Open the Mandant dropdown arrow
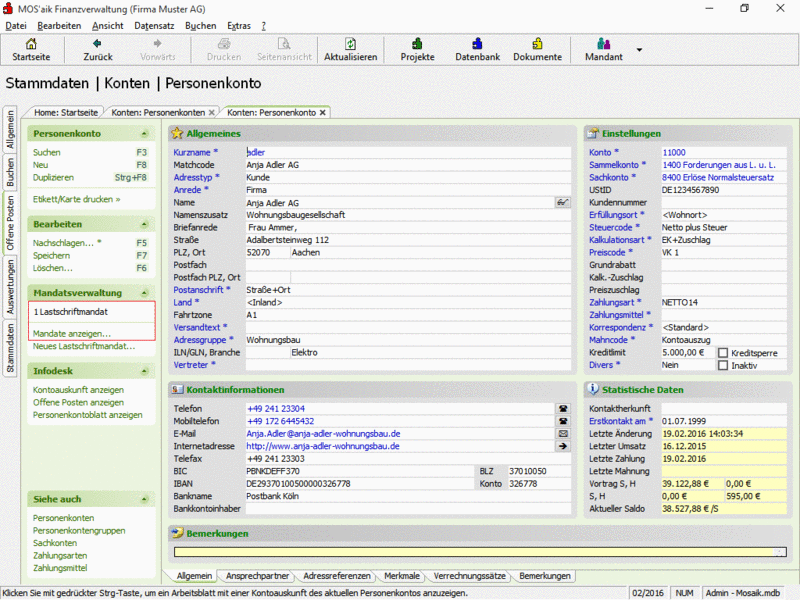800x600 pixels. [639, 50]
